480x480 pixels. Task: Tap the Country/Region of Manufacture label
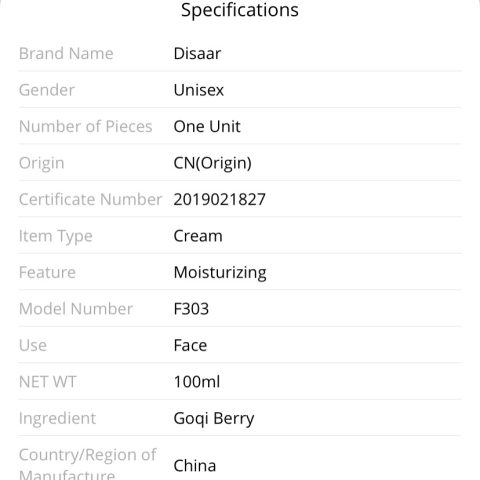point(88,464)
